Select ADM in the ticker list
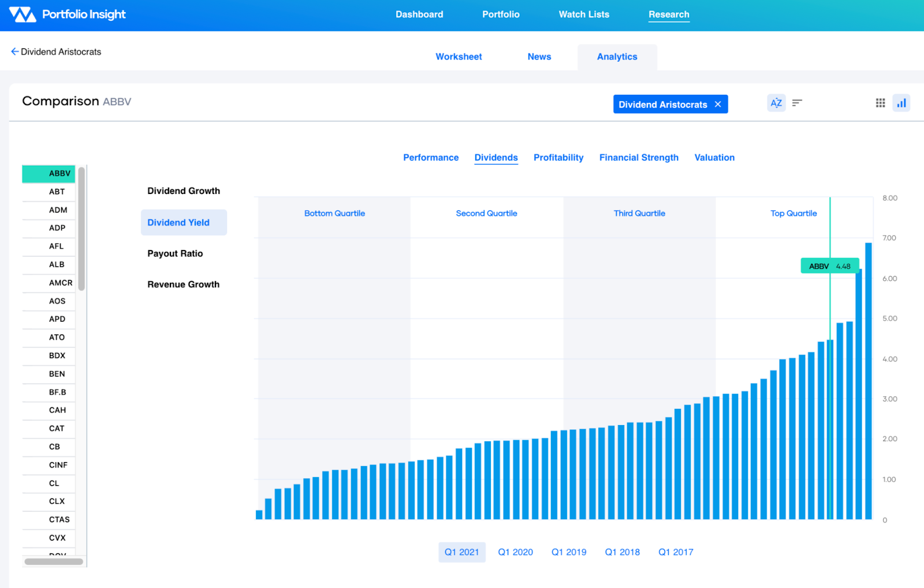The image size is (924, 588). pyautogui.click(x=49, y=210)
